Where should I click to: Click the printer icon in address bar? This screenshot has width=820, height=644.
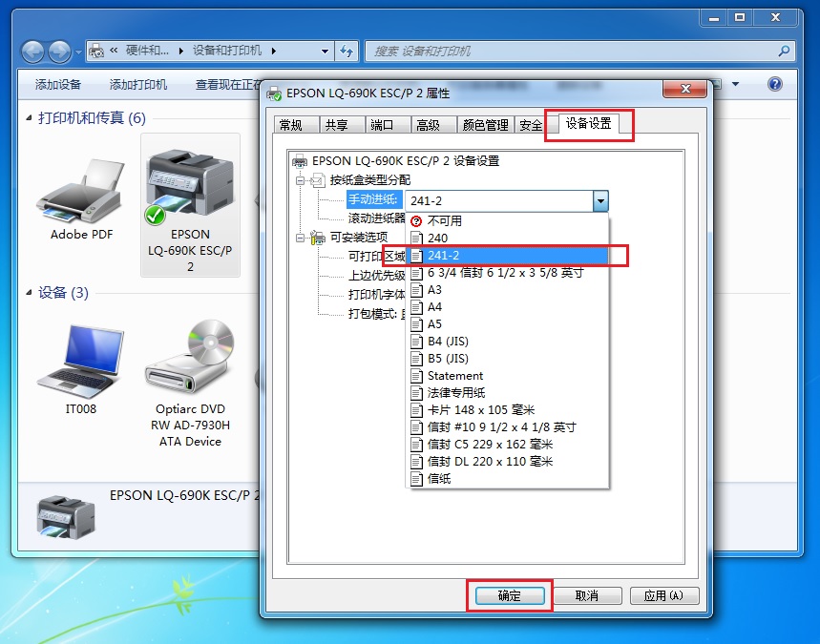[96, 52]
